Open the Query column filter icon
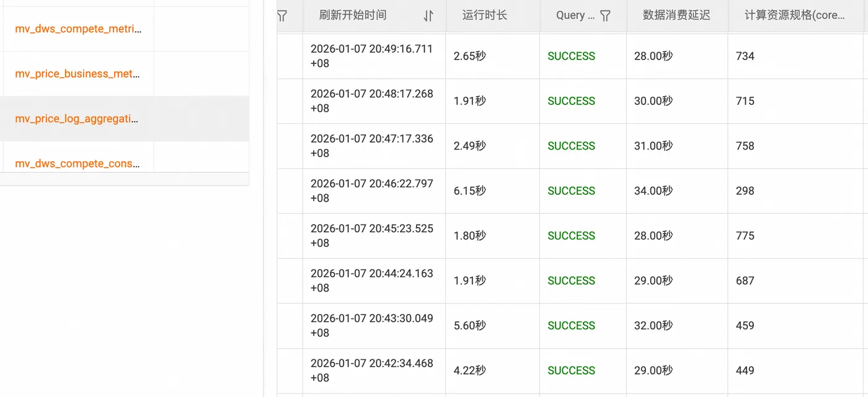 606,16
